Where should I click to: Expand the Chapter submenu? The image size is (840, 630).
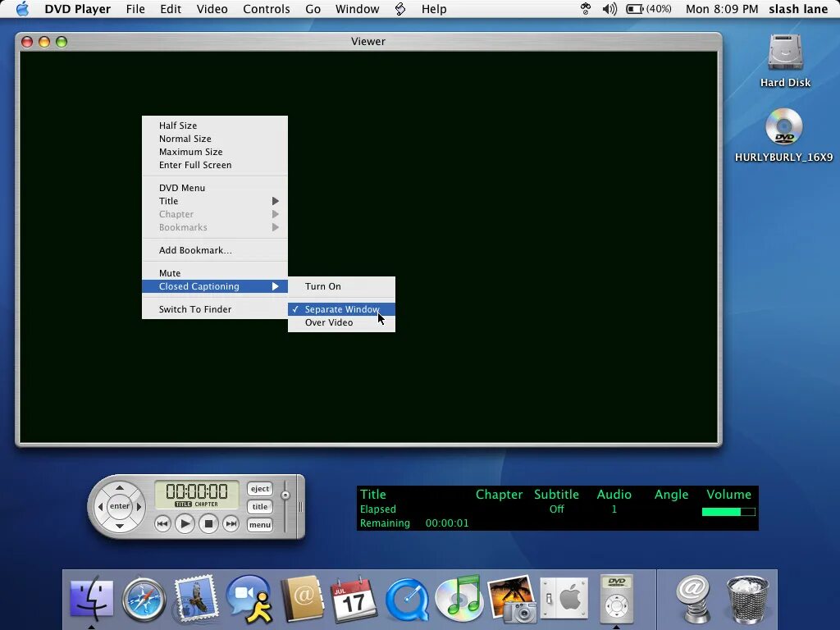[215, 214]
